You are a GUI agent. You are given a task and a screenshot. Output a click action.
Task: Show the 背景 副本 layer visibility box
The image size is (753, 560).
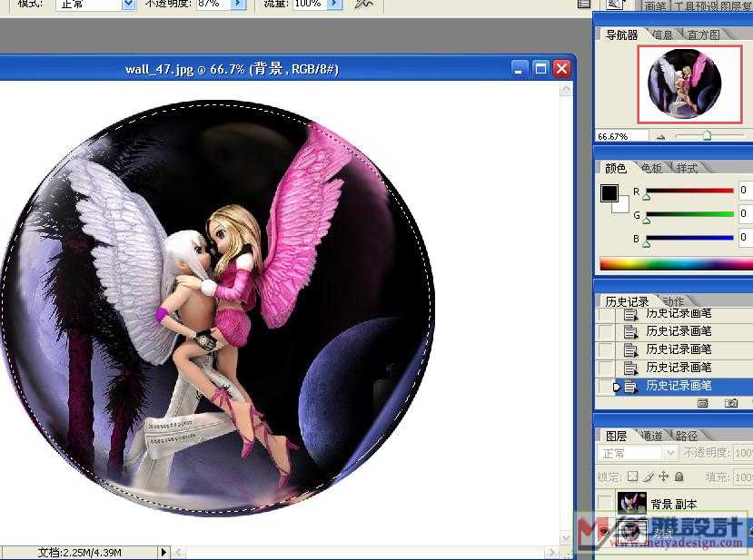click(x=605, y=504)
